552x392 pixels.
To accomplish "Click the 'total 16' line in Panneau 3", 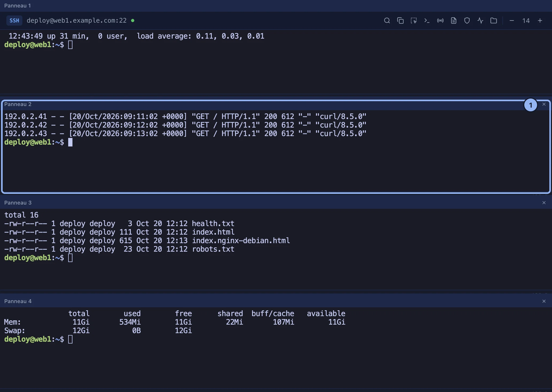I will [21, 215].
